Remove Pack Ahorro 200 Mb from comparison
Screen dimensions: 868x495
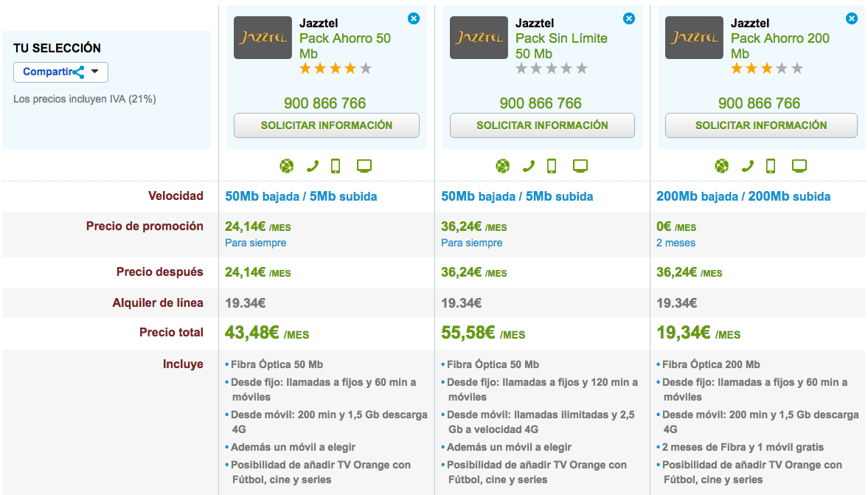click(851, 18)
